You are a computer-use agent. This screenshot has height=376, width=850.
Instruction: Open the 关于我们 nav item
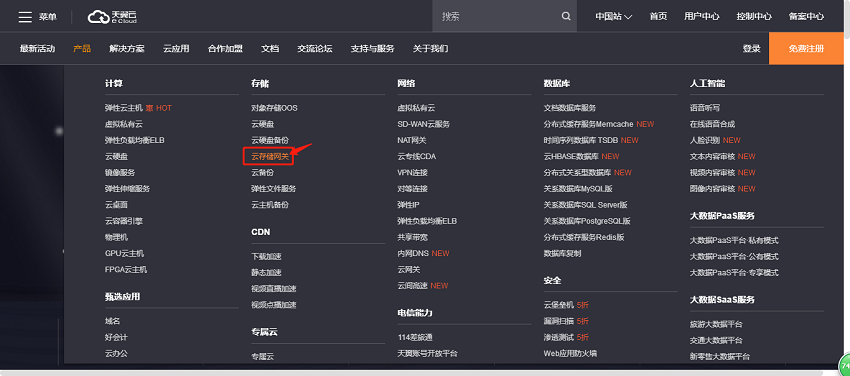(x=430, y=49)
